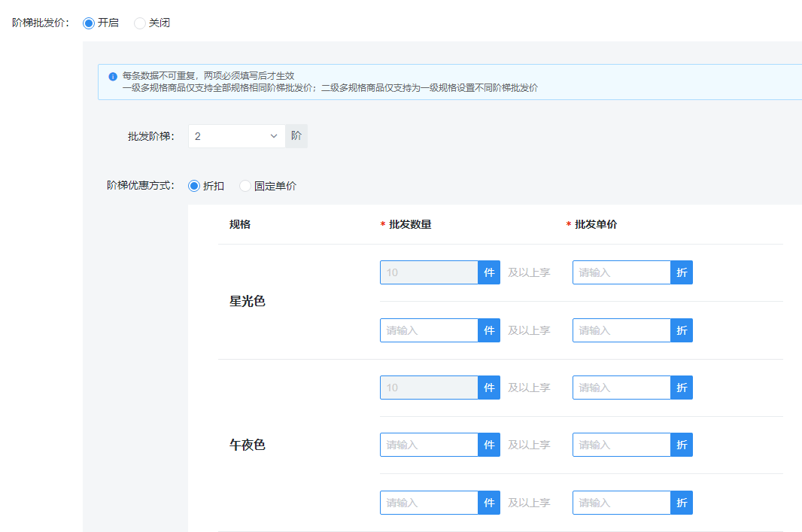Click the 件 icon on the second 星光色 row

point(489,330)
